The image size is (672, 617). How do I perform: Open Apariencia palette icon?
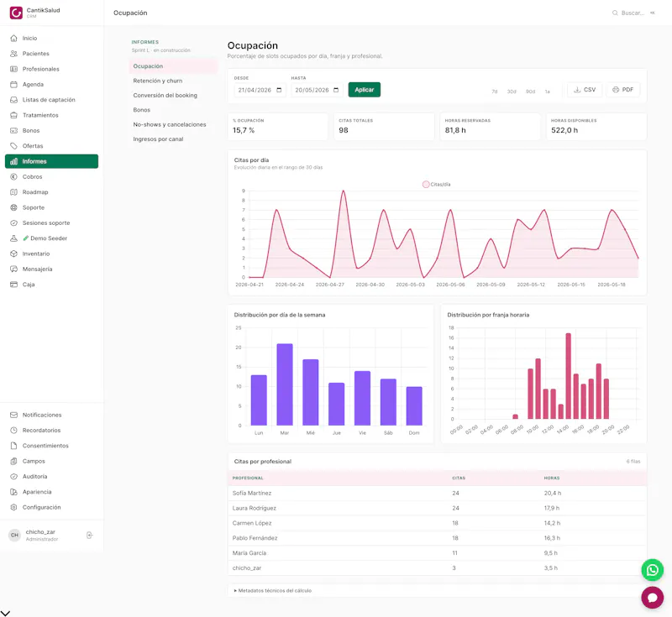[13, 492]
